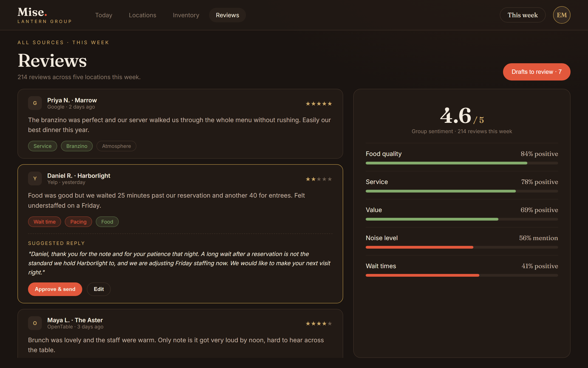This screenshot has width=588, height=368.
Task: Click 'Group sentiment · 214 reviews this week'
Action: [x=462, y=131]
